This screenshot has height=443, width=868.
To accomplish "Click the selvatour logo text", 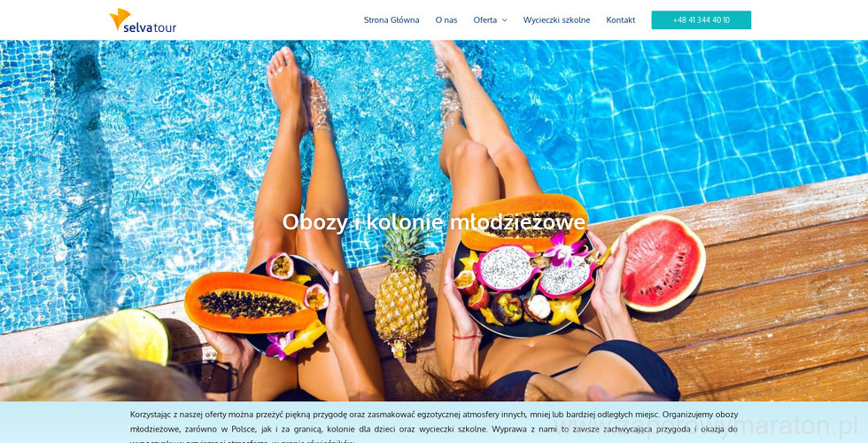I will tap(150, 27).
